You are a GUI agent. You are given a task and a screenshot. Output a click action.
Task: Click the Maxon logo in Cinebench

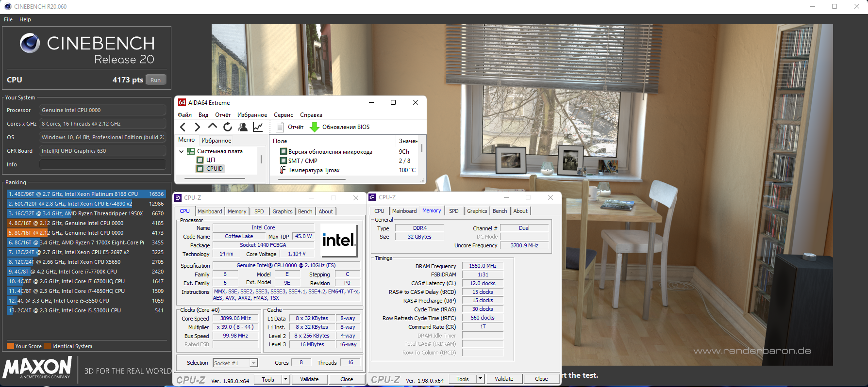click(x=38, y=369)
